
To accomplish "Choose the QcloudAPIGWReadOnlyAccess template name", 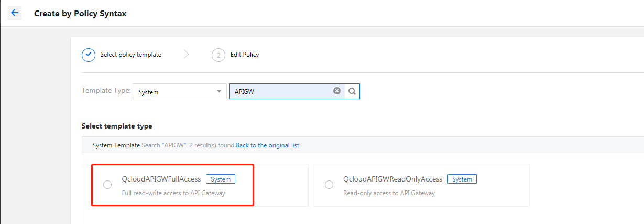I will (x=392, y=179).
